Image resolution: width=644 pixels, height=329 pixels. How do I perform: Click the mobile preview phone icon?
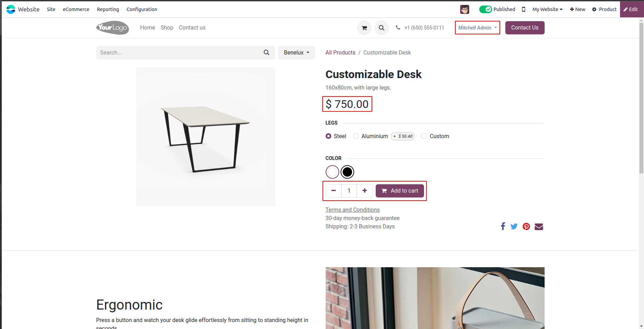coord(523,9)
